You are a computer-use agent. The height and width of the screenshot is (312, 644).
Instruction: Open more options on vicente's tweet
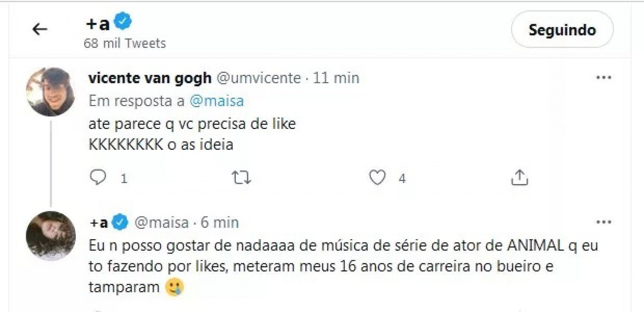click(x=603, y=78)
